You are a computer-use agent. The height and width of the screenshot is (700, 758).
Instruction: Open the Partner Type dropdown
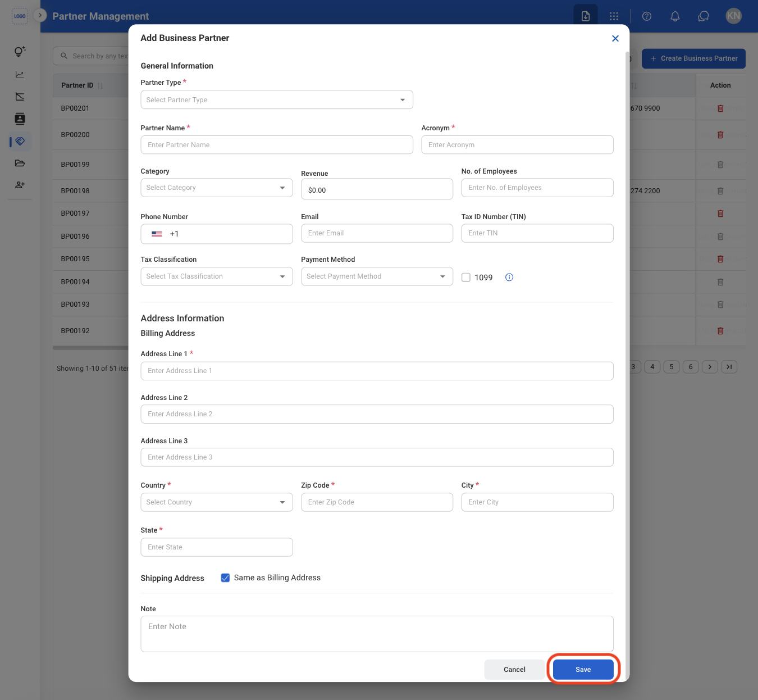tap(277, 99)
